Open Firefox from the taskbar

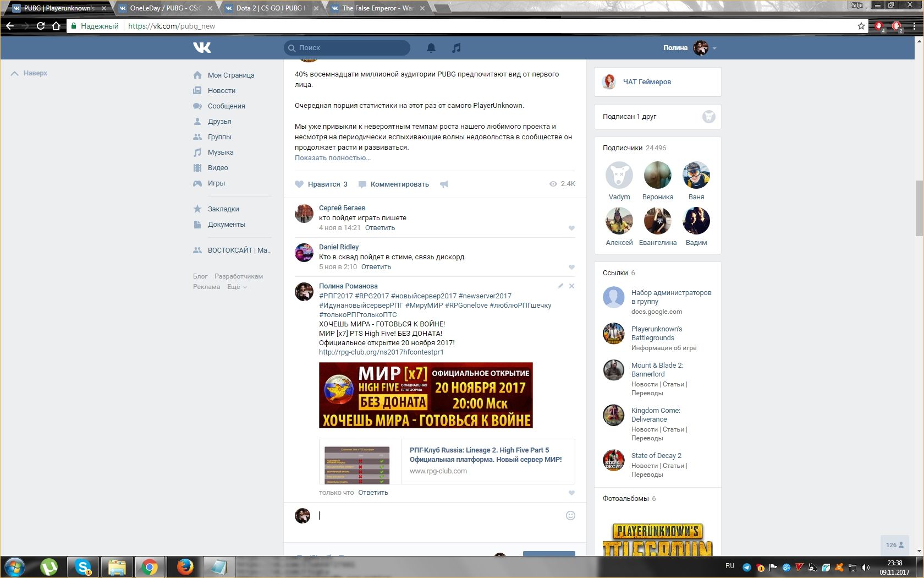185,566
